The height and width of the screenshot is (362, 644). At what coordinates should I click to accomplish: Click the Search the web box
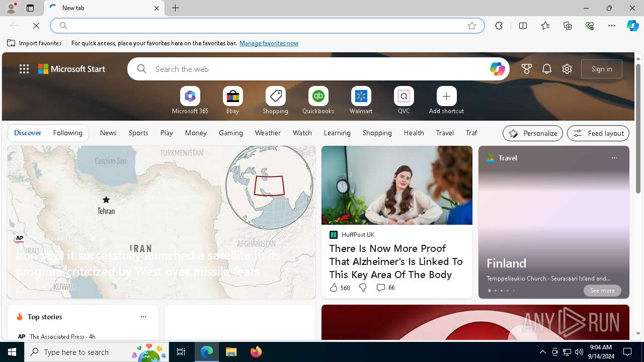point(318,69)
